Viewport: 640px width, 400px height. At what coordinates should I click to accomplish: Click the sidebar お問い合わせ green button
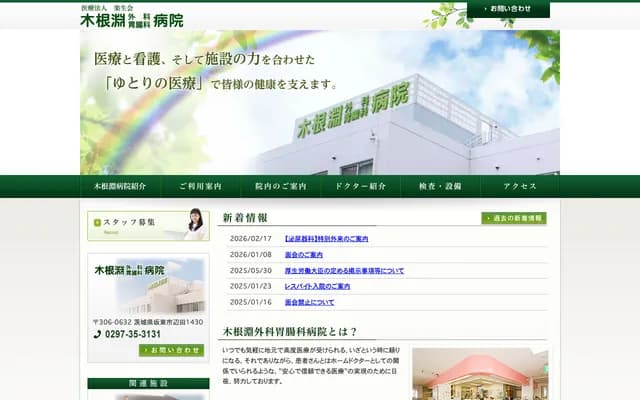[x=171, y=350]
